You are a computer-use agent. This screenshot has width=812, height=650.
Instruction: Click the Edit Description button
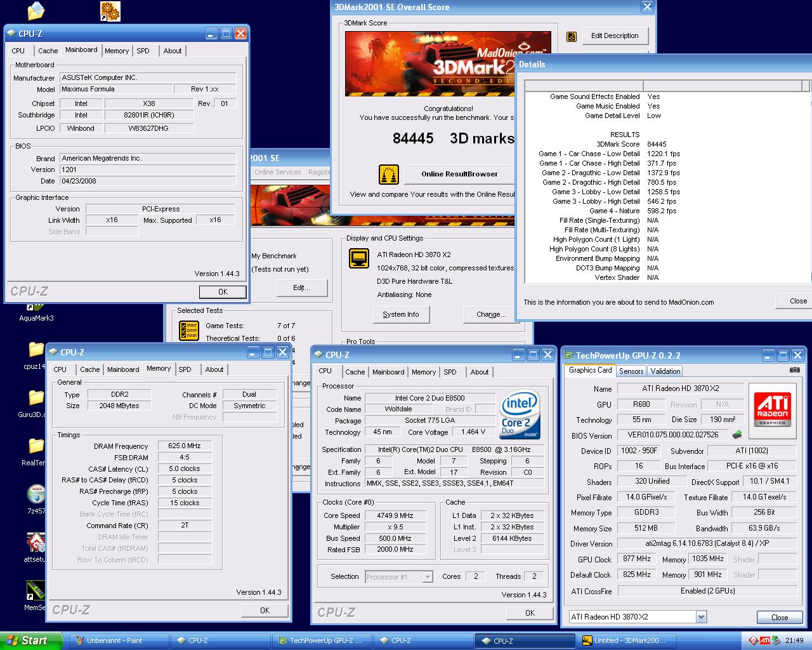(615, 36)
